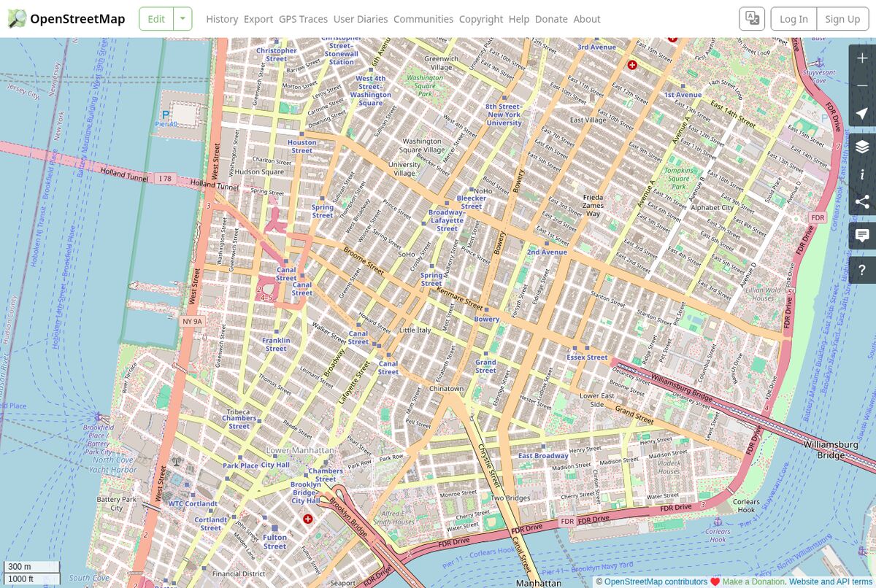
Task: Click the OpenStreetMap title text
Action: (77, 19)
